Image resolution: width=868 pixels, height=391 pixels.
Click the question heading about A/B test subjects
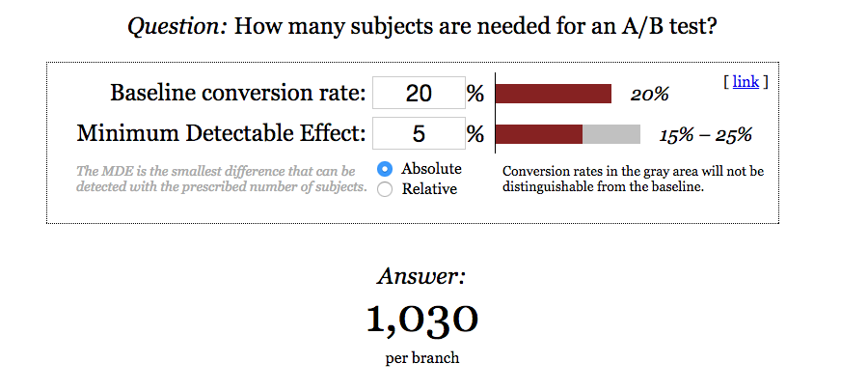pos(421,26)
